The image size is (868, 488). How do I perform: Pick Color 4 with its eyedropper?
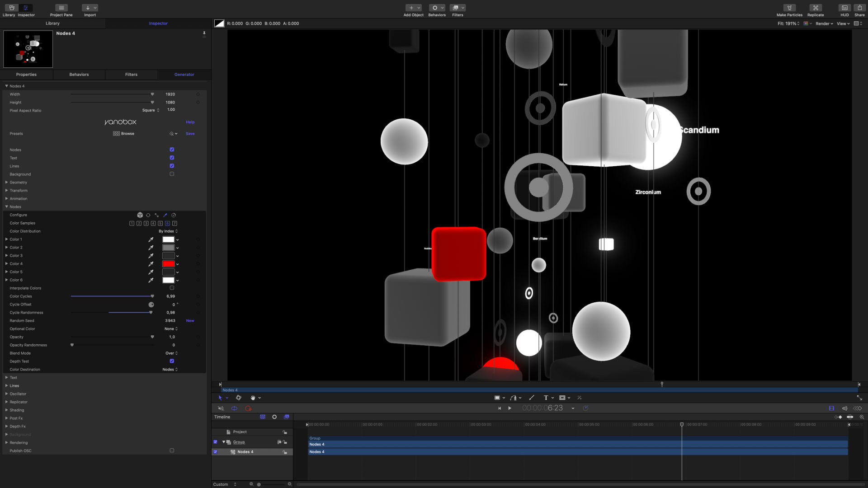[151, 264]
